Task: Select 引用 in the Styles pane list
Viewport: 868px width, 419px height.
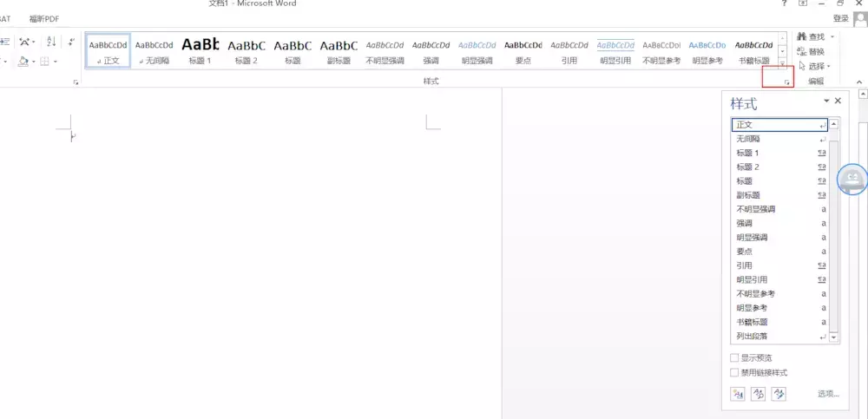Action: [780, 265]
